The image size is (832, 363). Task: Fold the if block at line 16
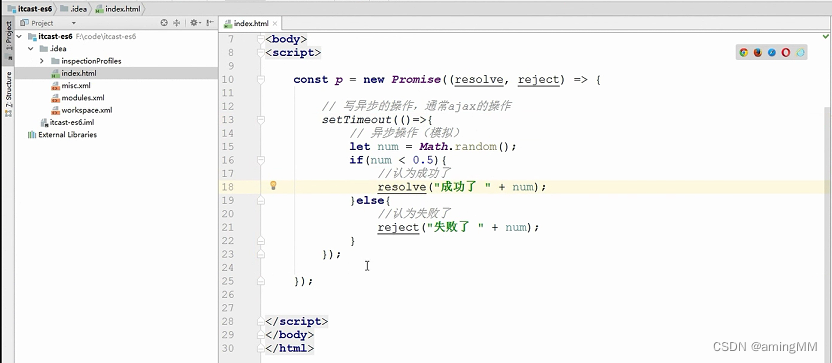coord(260,160)
